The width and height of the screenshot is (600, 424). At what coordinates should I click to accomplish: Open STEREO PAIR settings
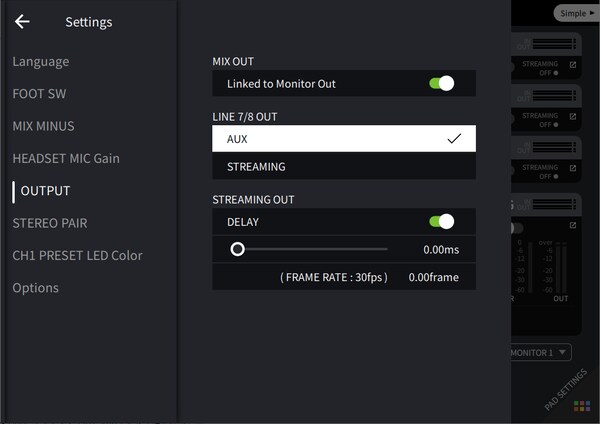[49, 223]
